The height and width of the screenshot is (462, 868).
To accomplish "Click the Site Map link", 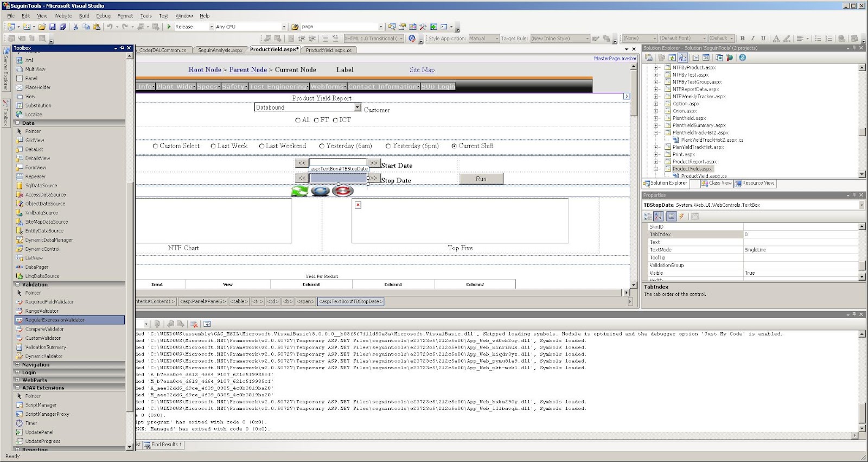I will [422, 69].
